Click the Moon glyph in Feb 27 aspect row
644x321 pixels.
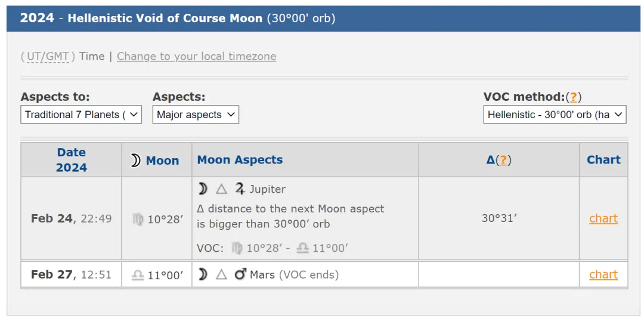tap(203, 275)
